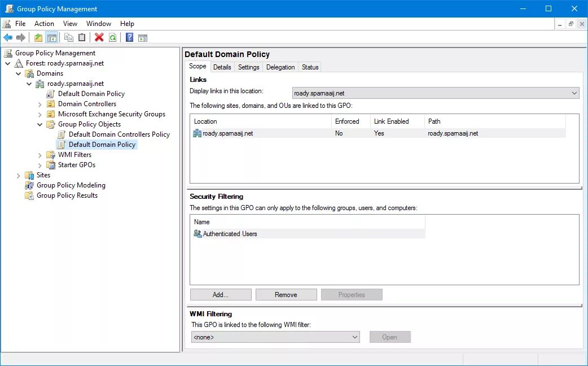Click the Microsoft Exchange Security Groups folder icon
588x366 pixels.
click(51, 114)
